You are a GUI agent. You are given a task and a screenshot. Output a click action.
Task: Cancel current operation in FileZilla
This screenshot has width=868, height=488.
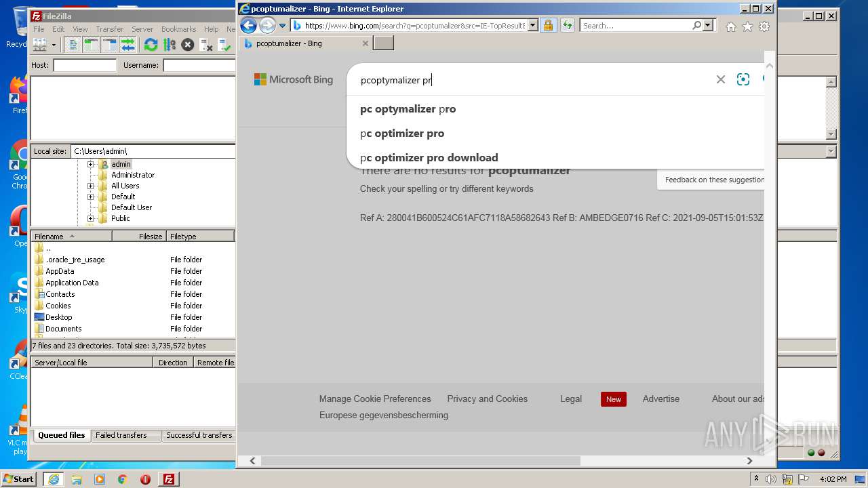188,45
